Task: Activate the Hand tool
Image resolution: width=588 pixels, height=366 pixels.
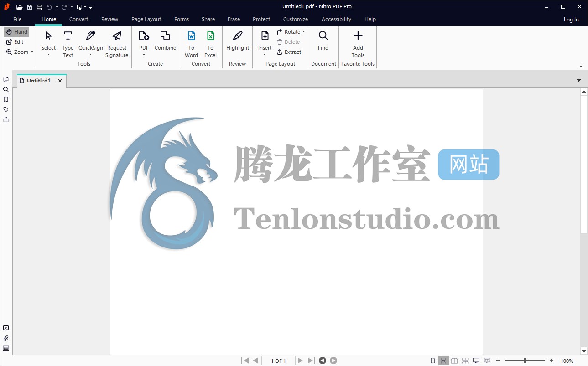Action: pos(17,32)
